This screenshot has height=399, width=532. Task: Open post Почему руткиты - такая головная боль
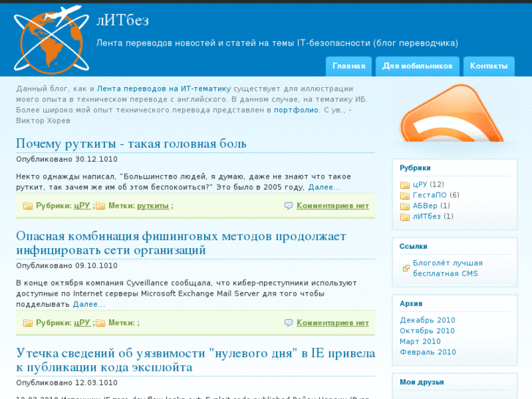tap(131, 143)
